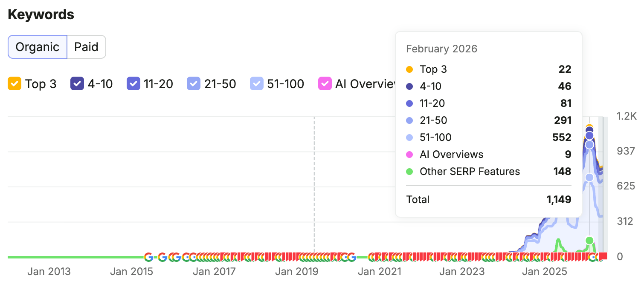Click the second standalone Google update icon
The width and height of the screenshot is (644, 287).
[162, 257]
